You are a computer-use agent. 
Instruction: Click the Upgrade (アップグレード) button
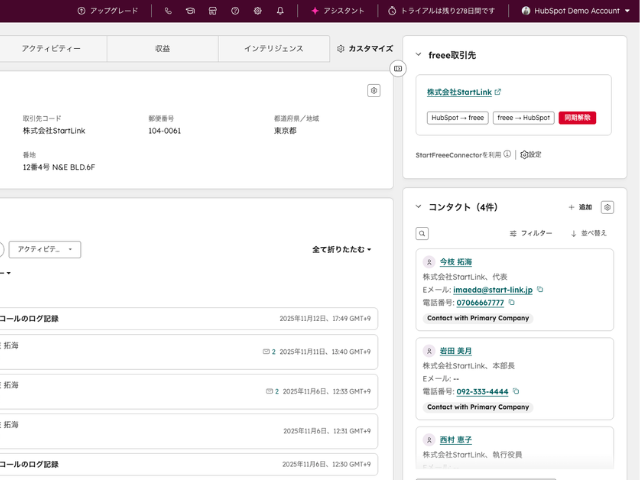(108, 11)
